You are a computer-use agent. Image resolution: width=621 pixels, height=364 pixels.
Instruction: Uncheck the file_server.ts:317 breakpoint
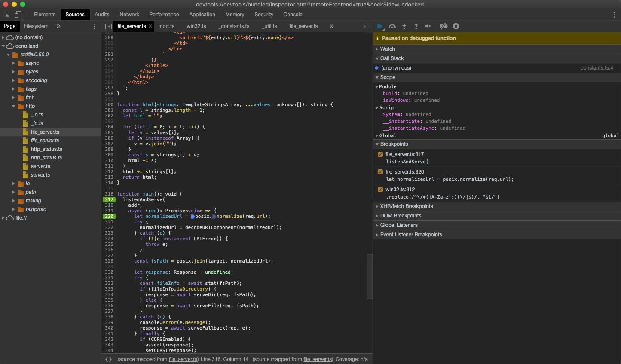point(380,154)
